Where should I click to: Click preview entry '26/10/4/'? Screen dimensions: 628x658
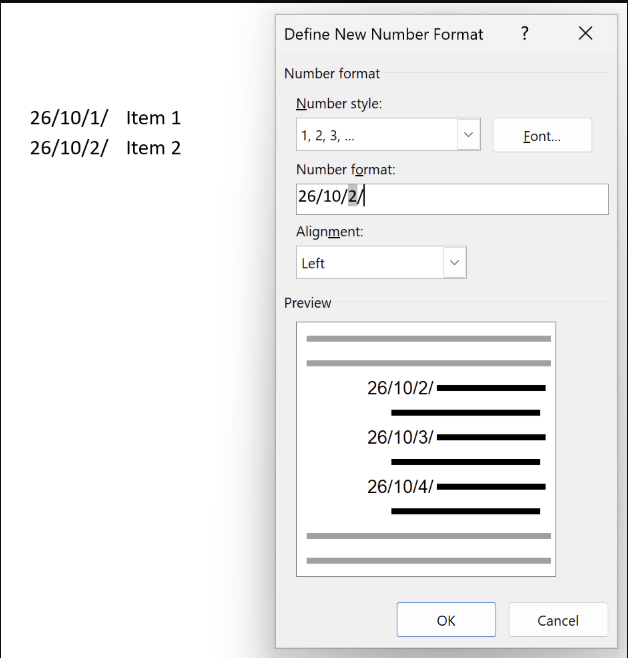[400, 487]
